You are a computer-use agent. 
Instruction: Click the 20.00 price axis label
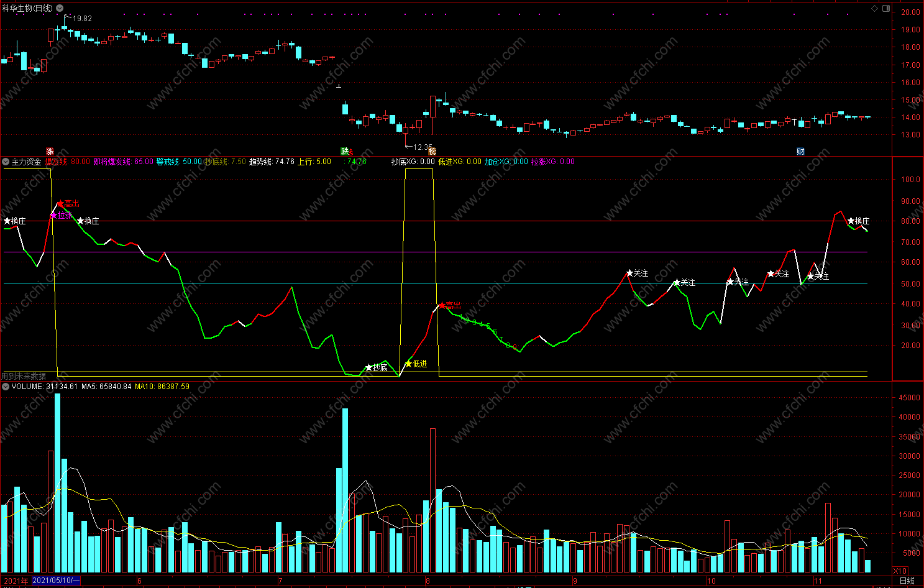(911, 12)
